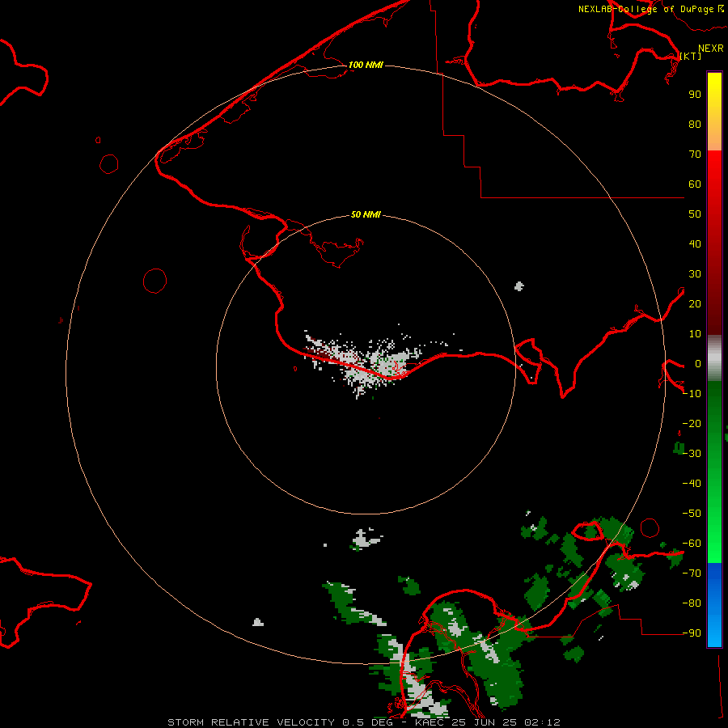Click the NEXR label at the top right
Viewport: 728px width, 728px height.
pos(711,49)
